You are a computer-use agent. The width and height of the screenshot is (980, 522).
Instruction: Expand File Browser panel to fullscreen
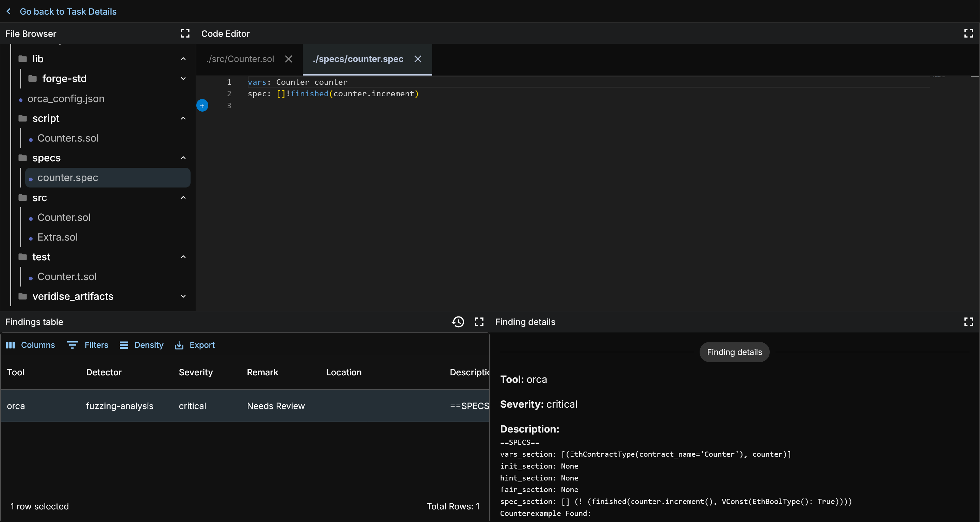[x=185, y=33]
